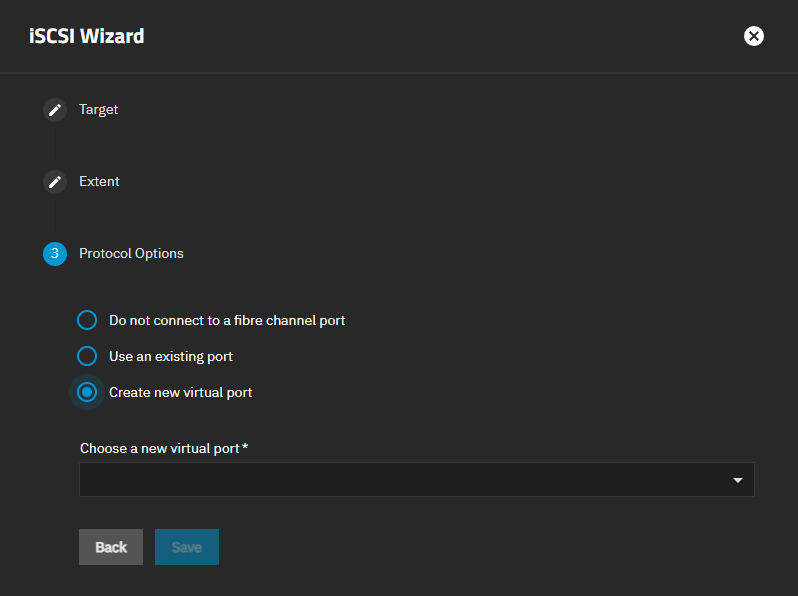Go to the Extent step
This screenshot has width=798, height=596.
coord(99,182)
